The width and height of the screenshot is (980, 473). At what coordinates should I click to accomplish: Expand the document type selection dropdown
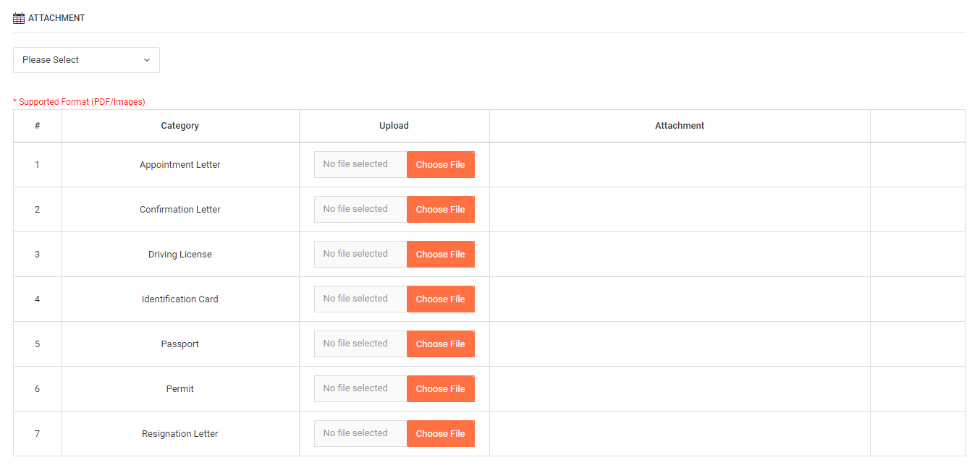click(85, 59)
